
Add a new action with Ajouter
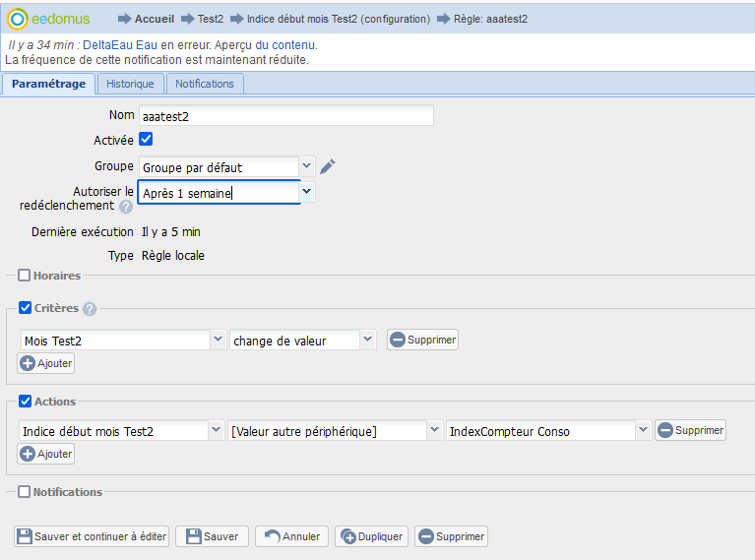(46, 454)
